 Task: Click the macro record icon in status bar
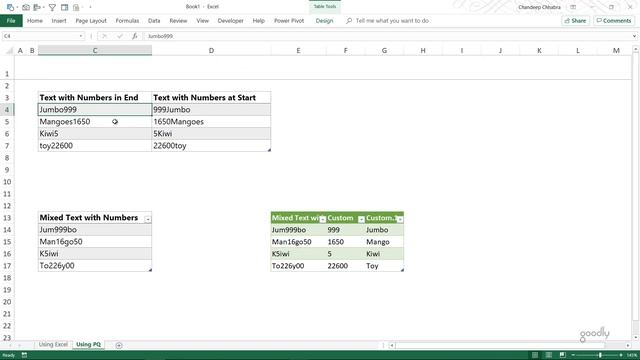(24, 355)
